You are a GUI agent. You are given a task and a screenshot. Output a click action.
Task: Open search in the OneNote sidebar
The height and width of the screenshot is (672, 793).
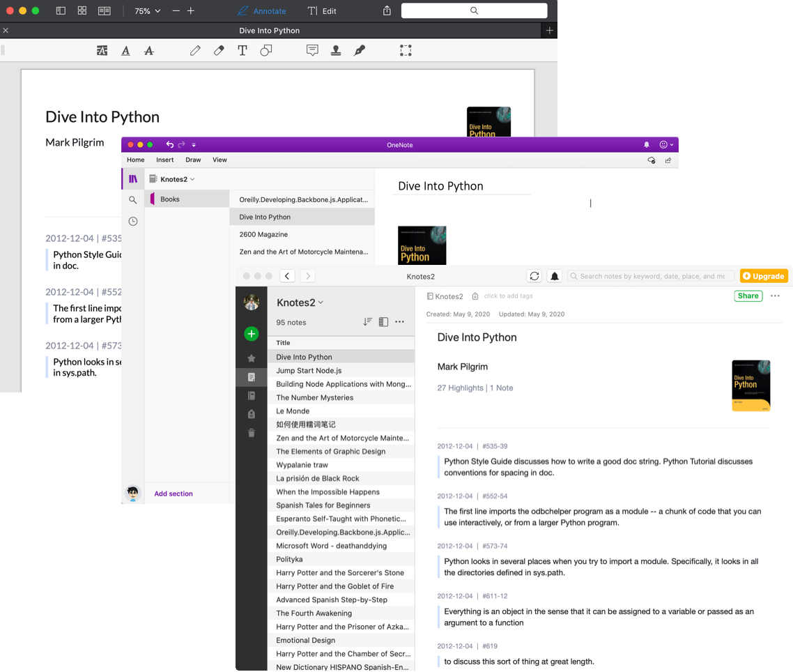[x=132, y=200]
